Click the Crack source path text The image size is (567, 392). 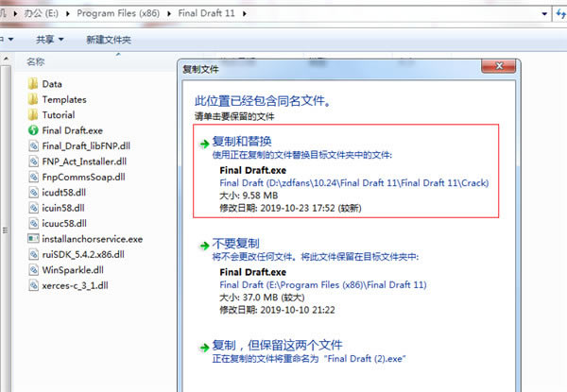click(x=354, y=183)
